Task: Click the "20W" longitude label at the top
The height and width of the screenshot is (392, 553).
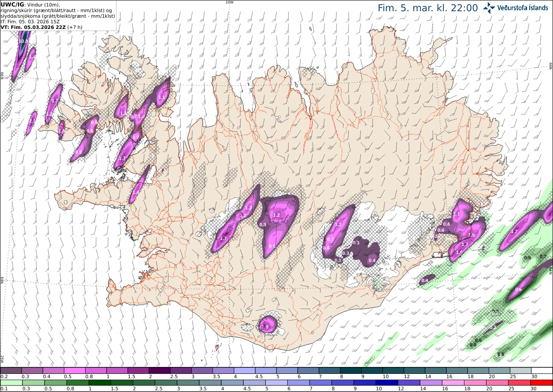Action: (229, 2)
